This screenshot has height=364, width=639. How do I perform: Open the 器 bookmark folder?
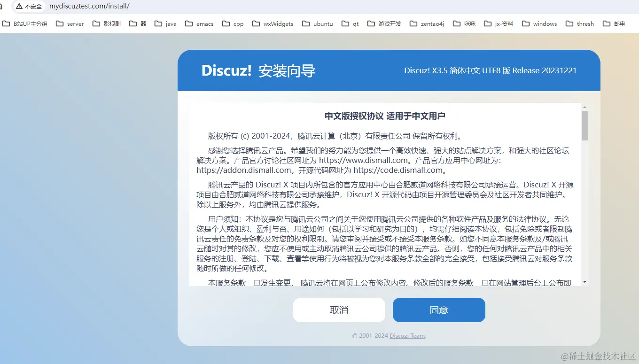[x=138, y=23]
